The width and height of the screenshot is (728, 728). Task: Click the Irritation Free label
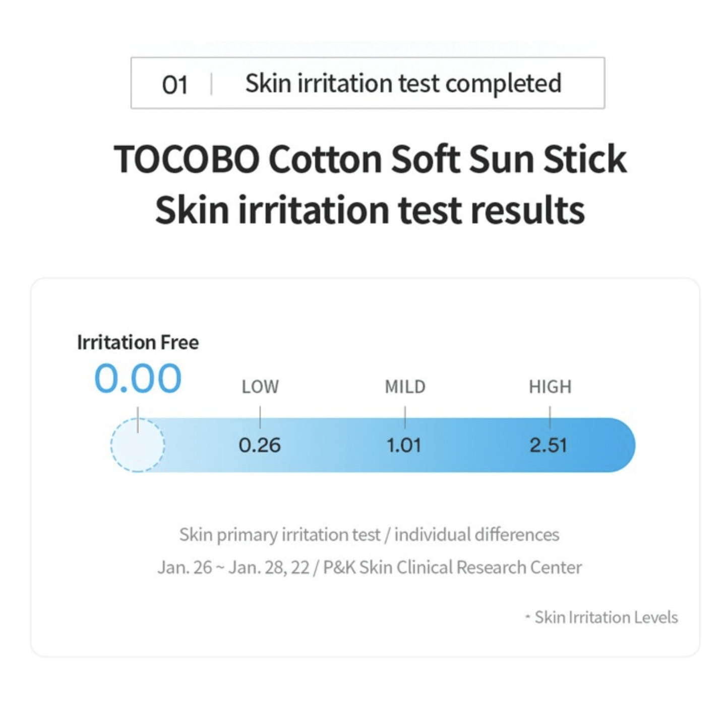(138, 342)
